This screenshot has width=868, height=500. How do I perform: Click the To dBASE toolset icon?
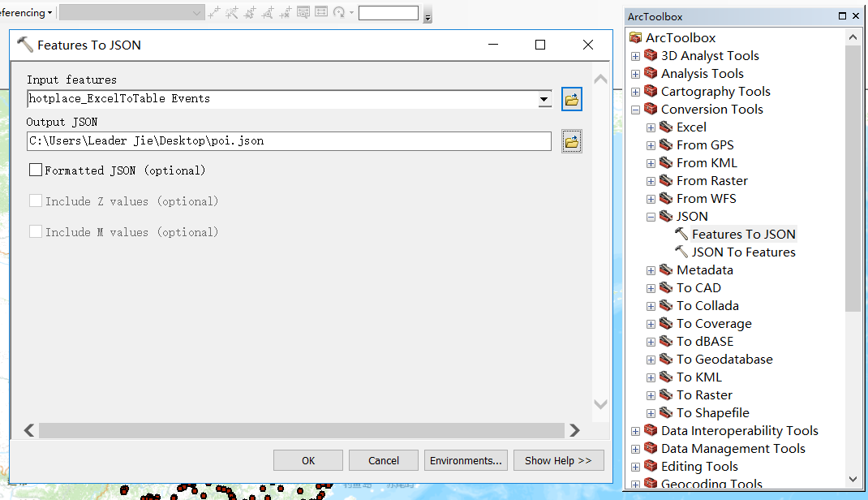666,341
